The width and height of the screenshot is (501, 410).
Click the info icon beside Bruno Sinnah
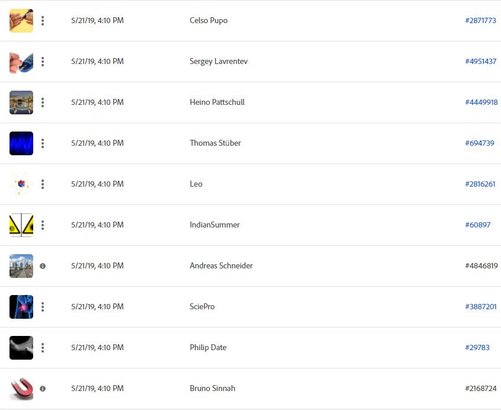pos(43,389)
